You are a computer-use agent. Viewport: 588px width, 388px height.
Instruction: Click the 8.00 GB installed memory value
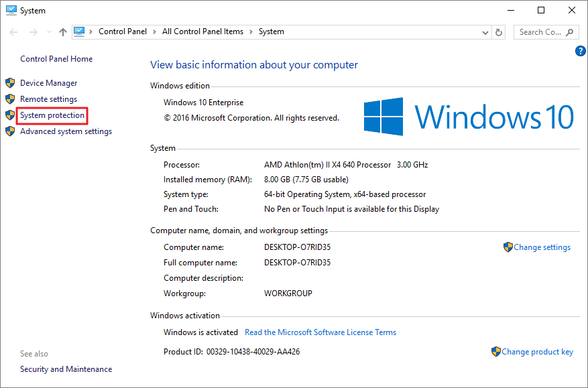pyautogui.click(x=306, y=180)
